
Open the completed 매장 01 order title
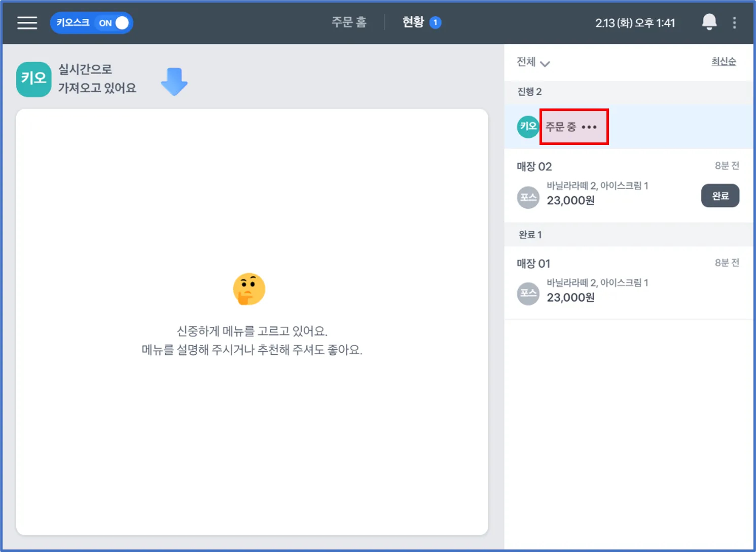533,264
